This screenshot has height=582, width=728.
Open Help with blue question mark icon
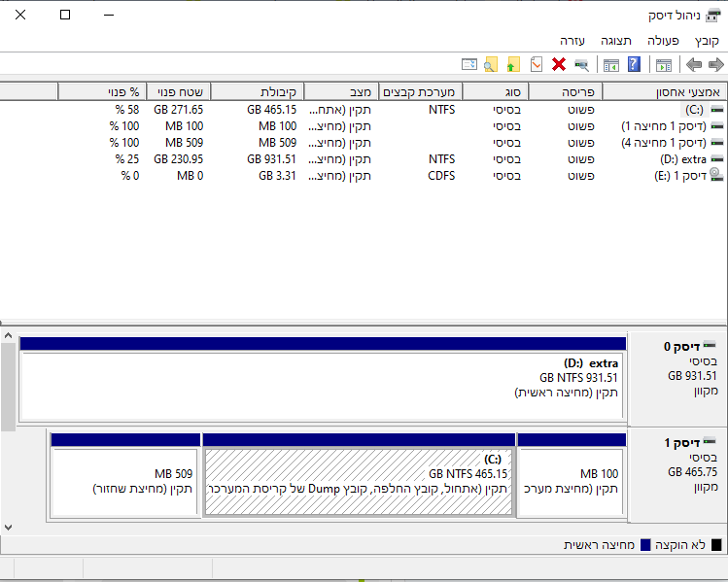[634, 64]
